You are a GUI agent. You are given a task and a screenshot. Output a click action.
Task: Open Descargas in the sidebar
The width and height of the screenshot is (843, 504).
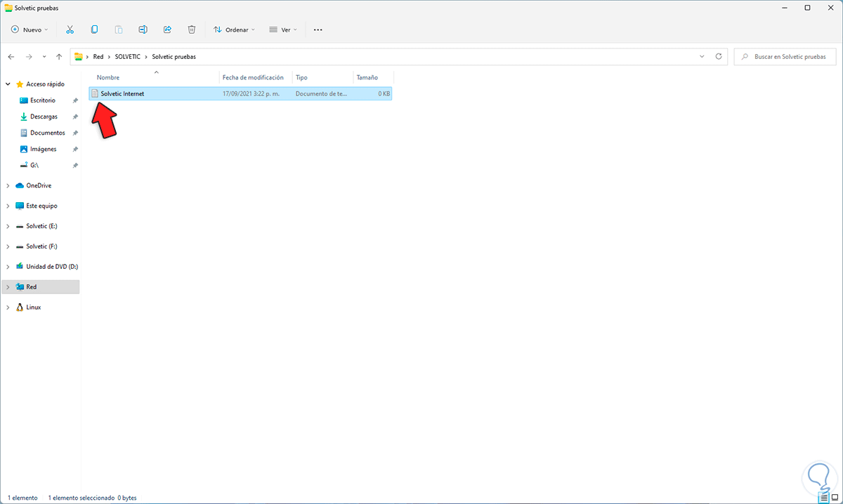(44, 117)
